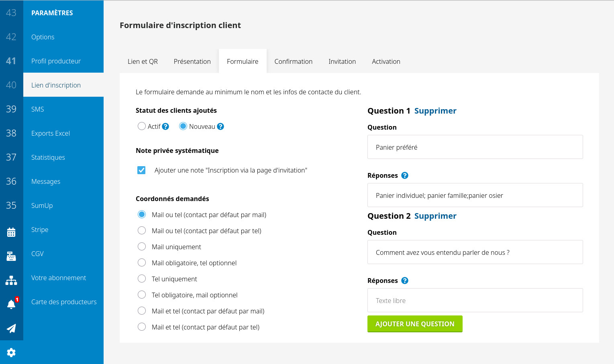Open notifications bell icon

point(11,304)
